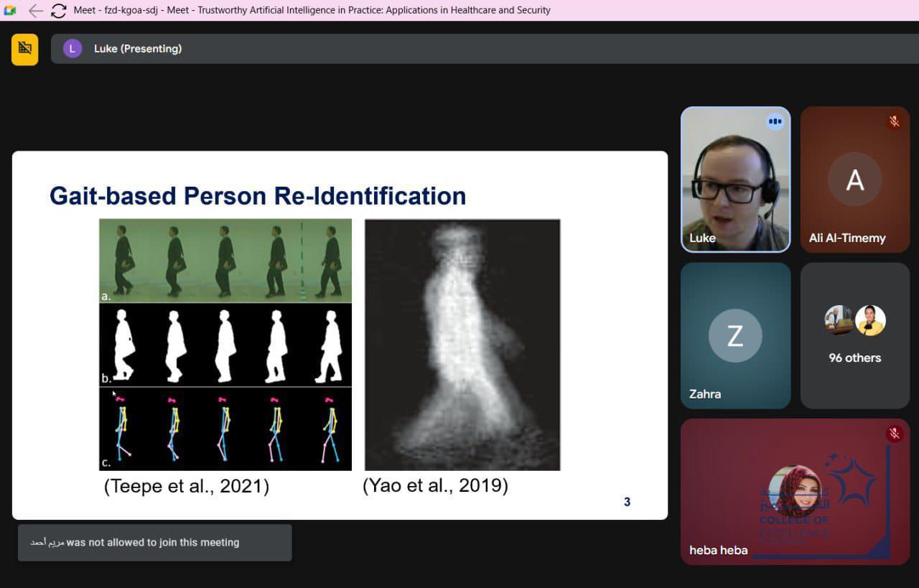Click the slide page number 3
This screenshot has height=588, width=919.
627,502
